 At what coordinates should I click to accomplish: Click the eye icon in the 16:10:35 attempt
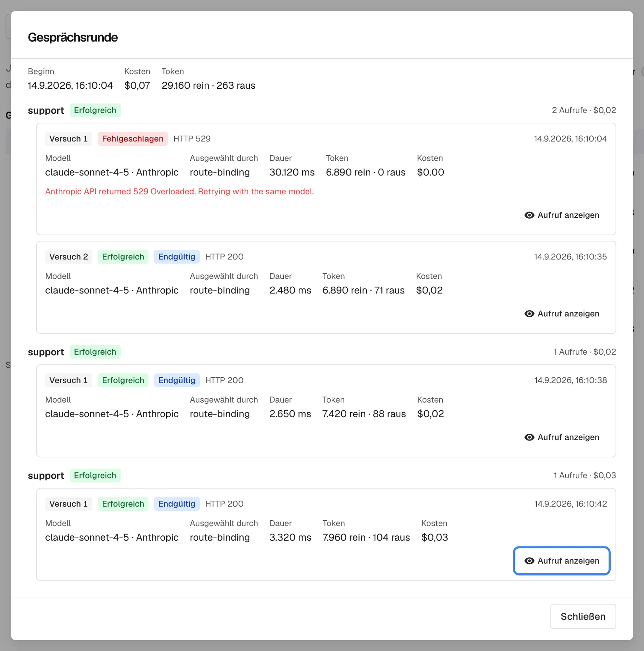click(x=529, y=314)
